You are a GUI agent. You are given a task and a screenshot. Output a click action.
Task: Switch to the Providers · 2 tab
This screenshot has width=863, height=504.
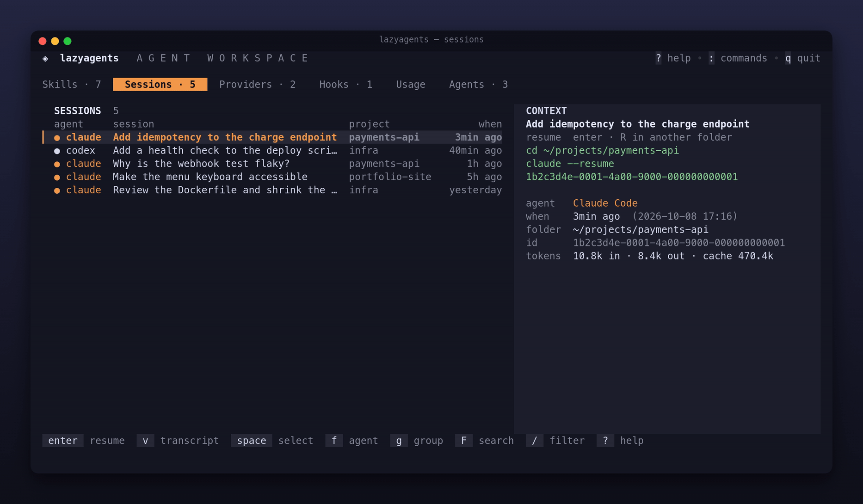pos(257,85)
